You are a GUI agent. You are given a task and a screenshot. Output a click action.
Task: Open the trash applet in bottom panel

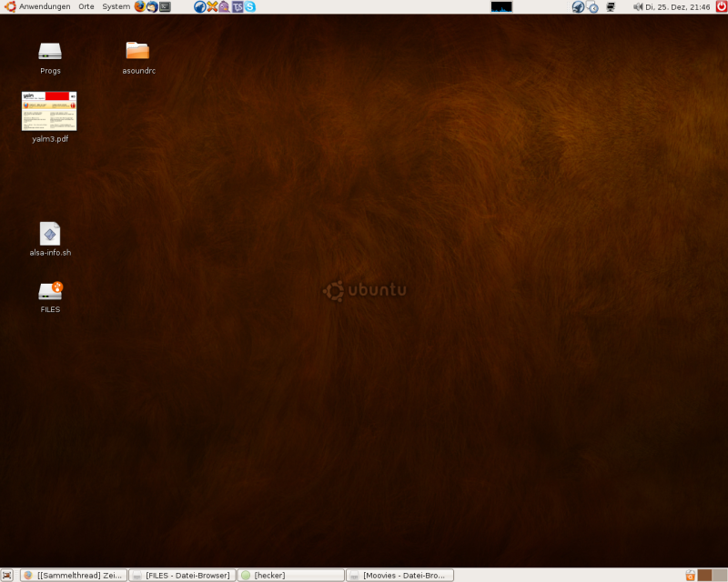pyautogui.click(x=691, y=575)
